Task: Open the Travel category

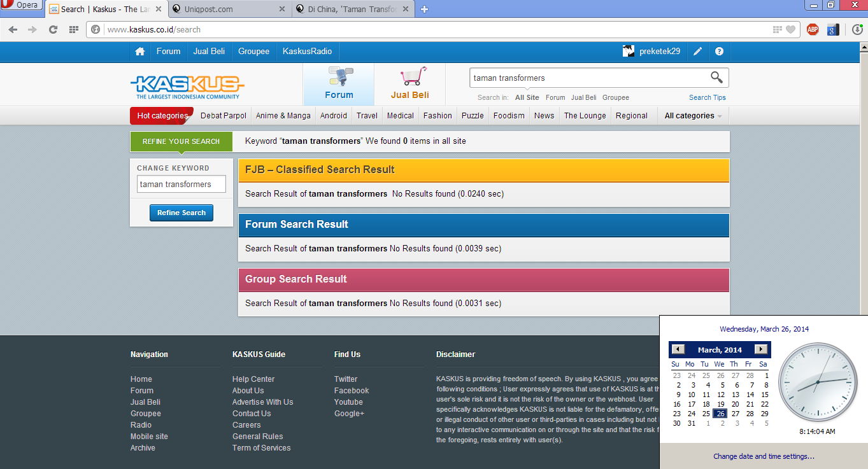Action: (x=367, y=116)
